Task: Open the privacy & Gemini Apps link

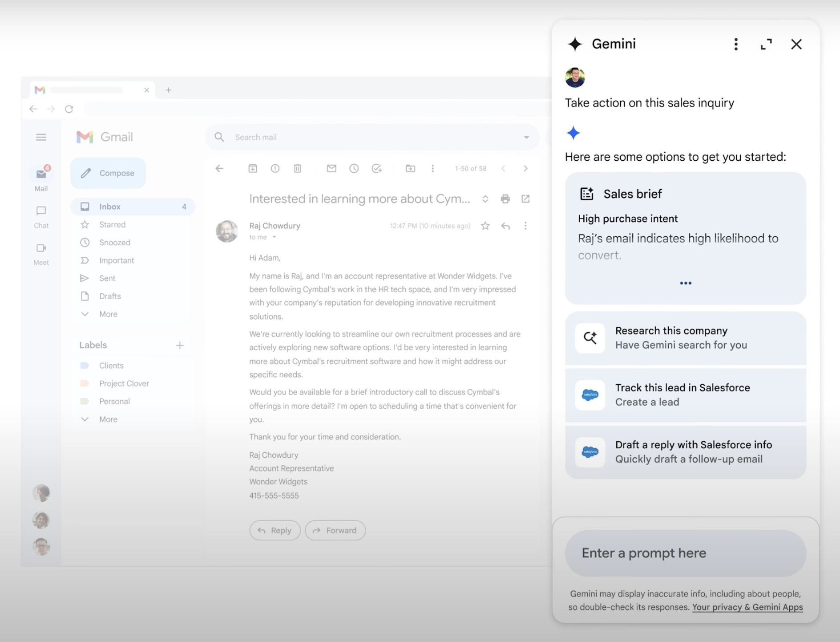Action: (x=747, y=607)
